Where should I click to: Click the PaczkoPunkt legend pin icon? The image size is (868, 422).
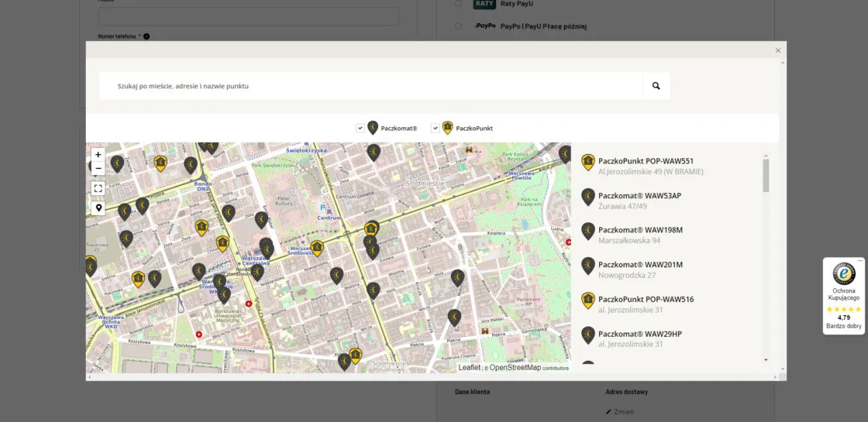click(x=447, y=128)
